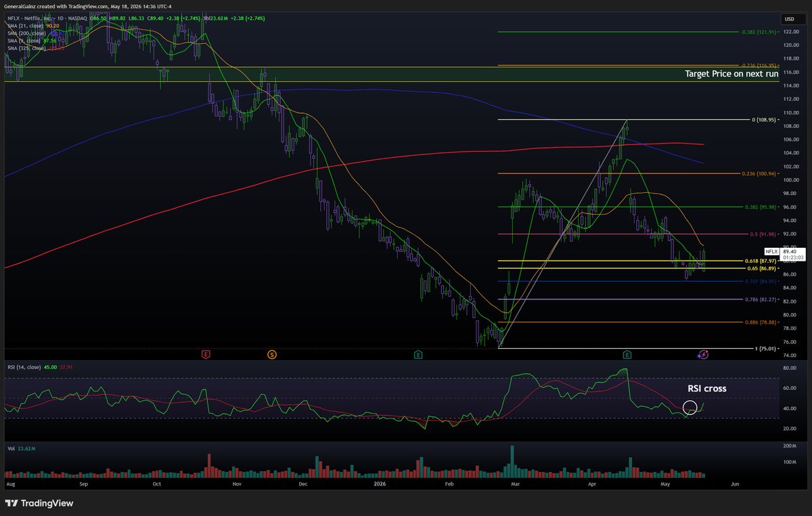Viewport: 812px width, 516px height.
Task: Click the Nov label on time axis
Action: coord(237,484)
